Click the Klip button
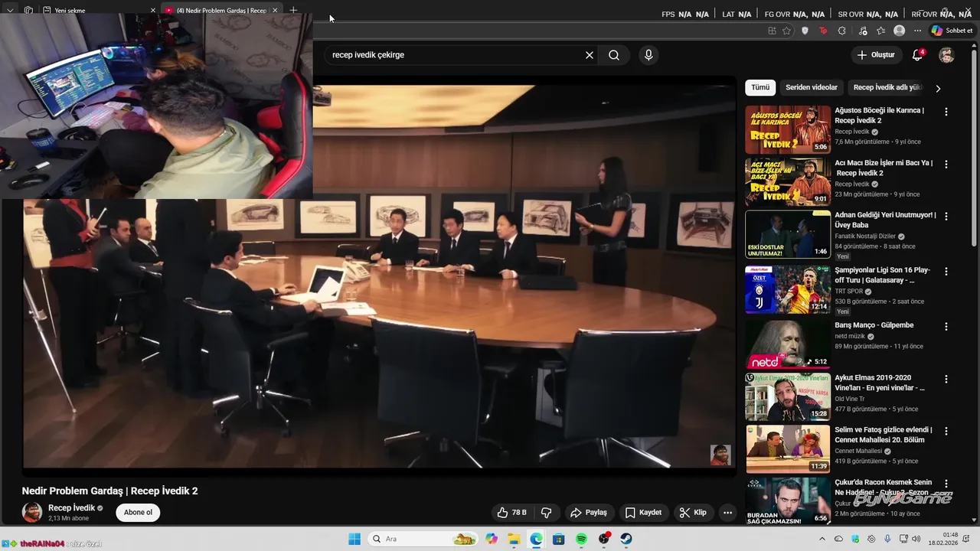 [693, 513]
